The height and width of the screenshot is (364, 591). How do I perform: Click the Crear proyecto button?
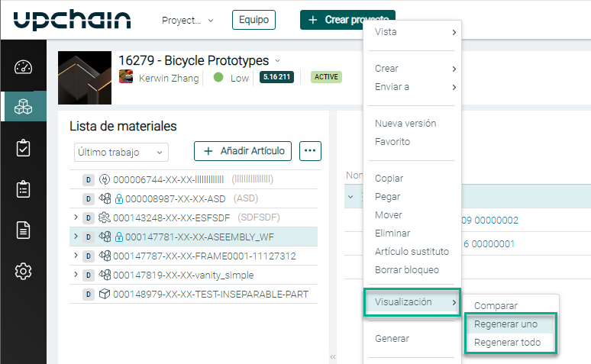coord(347,20)
